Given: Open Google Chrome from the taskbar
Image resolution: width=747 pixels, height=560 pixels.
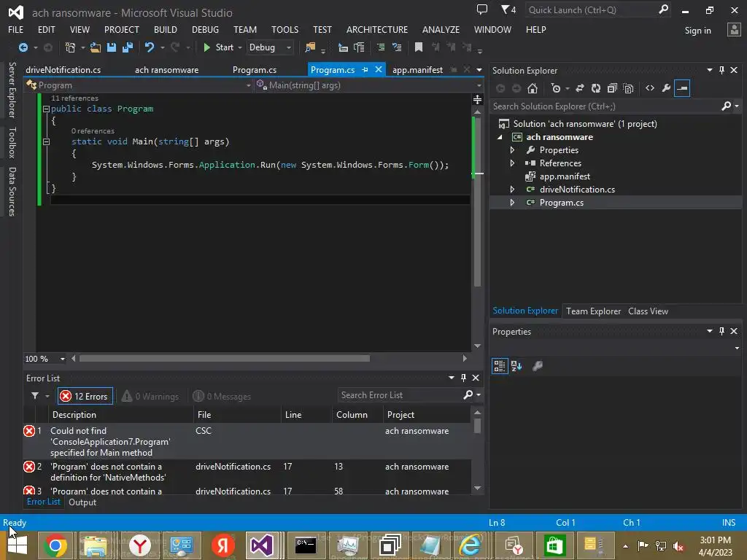Looking at the screenshot, I should pos(55,545).
